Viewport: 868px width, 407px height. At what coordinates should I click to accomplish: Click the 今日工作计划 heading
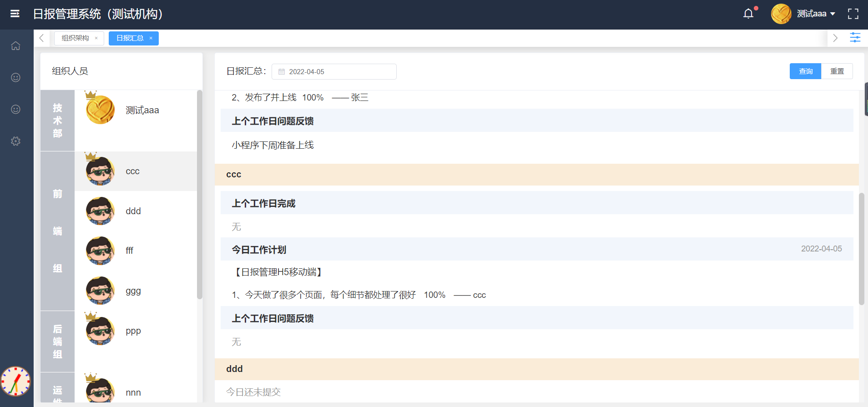(259, 250)
